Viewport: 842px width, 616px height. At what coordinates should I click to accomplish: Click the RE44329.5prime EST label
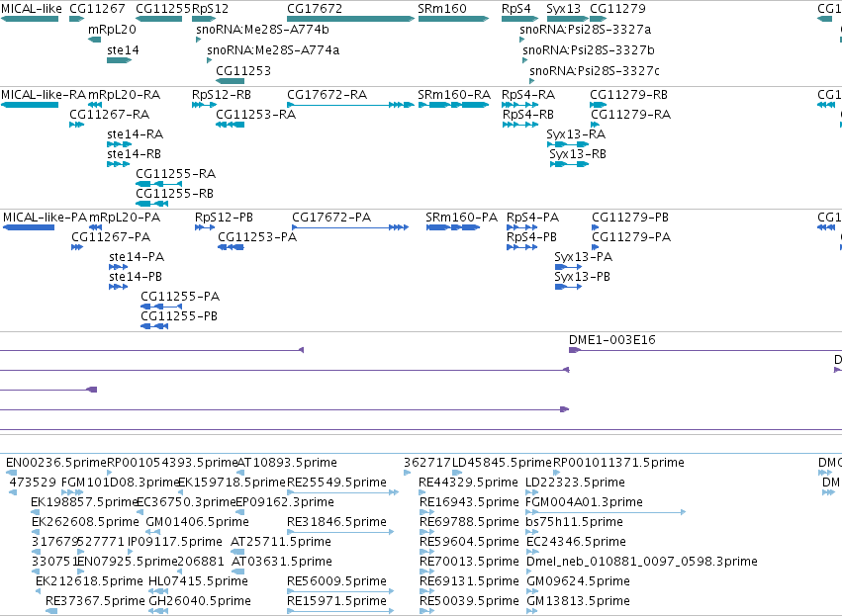[x=468, y=483]
